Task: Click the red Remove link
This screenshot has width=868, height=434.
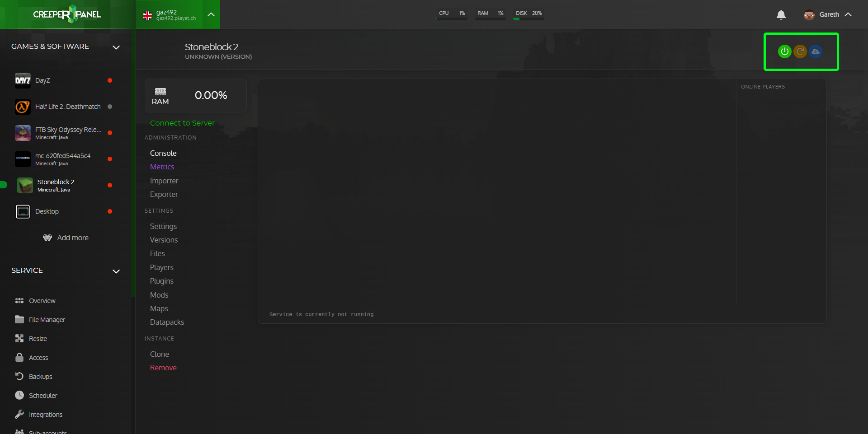Action: coord(163,368)
